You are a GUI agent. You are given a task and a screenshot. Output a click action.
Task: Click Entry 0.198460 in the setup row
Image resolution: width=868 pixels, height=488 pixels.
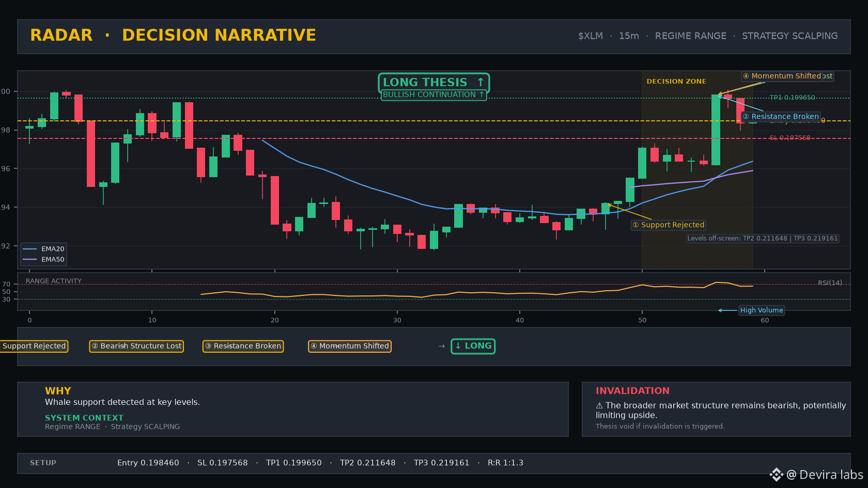(x=148, y=463)
